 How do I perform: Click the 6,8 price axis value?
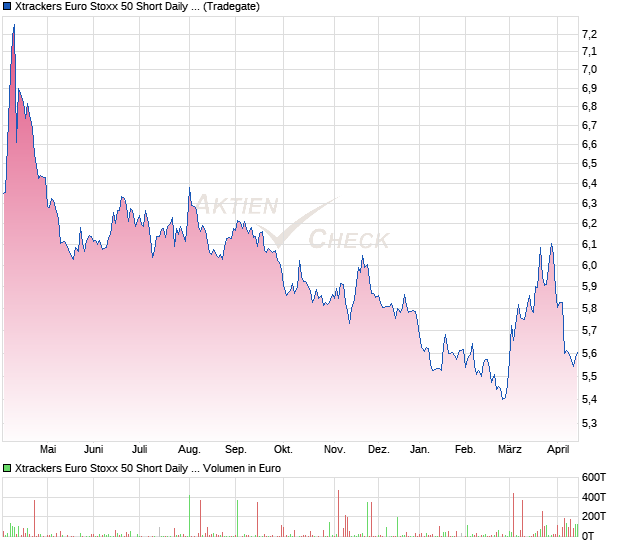pyautogui.click(x=590, y=106)
